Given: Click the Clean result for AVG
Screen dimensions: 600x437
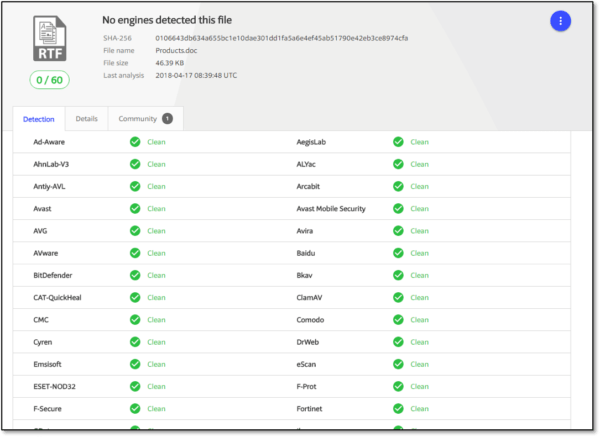Looking at the screenshot, I should pos(156,231).
